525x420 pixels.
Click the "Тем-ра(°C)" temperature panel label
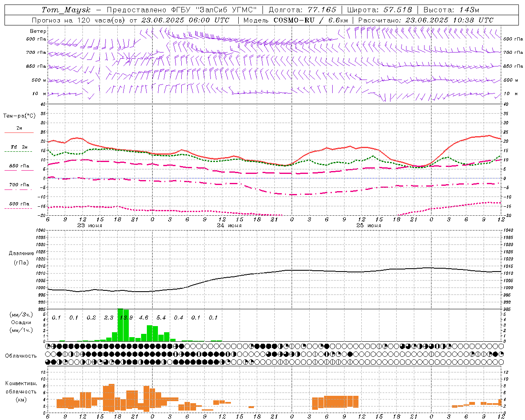pos(19,116)
